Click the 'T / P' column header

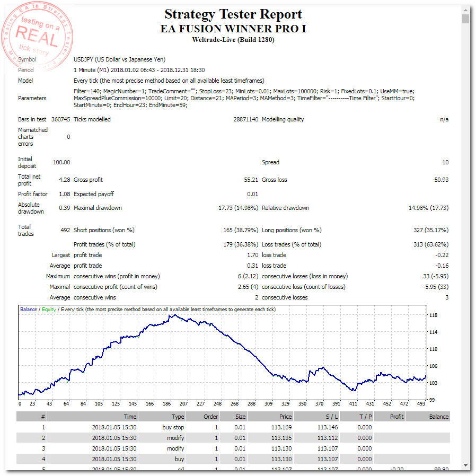tap(357, 417)
